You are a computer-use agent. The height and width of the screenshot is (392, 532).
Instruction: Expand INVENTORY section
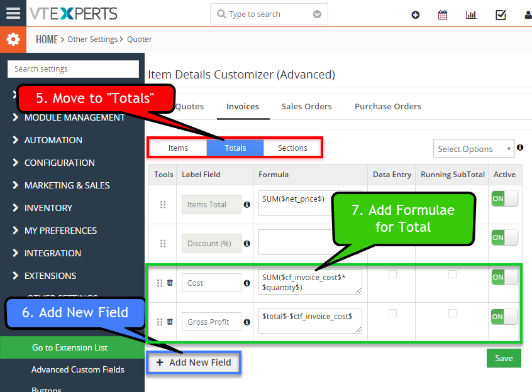click(x=42, y=208)
